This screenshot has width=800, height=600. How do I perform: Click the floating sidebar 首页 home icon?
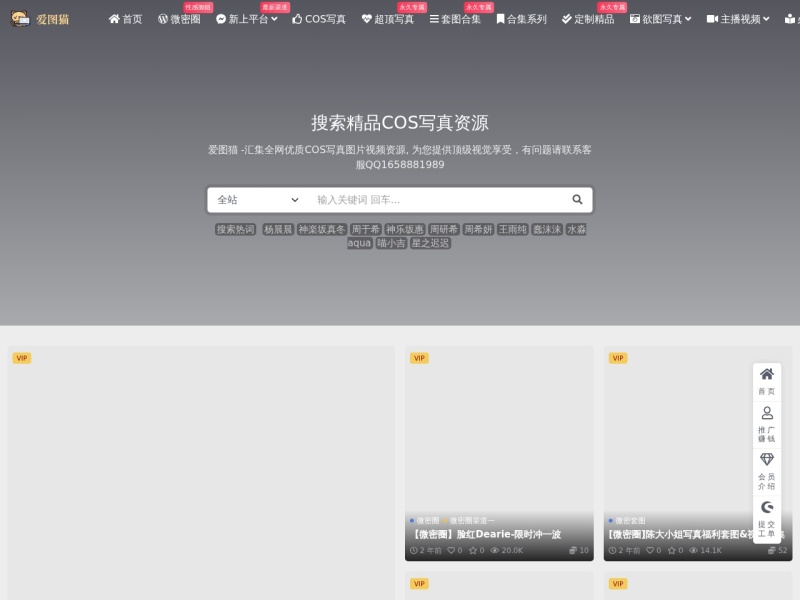(x=767, y=374)
